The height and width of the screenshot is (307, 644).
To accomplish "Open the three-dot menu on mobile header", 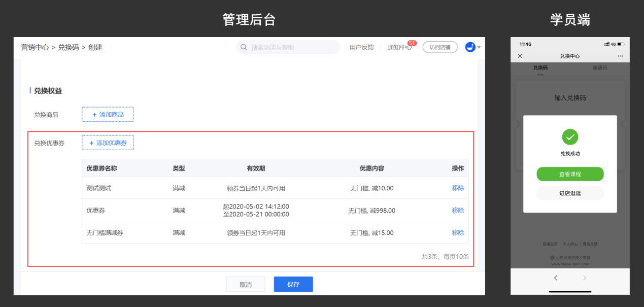I will 620,56.
